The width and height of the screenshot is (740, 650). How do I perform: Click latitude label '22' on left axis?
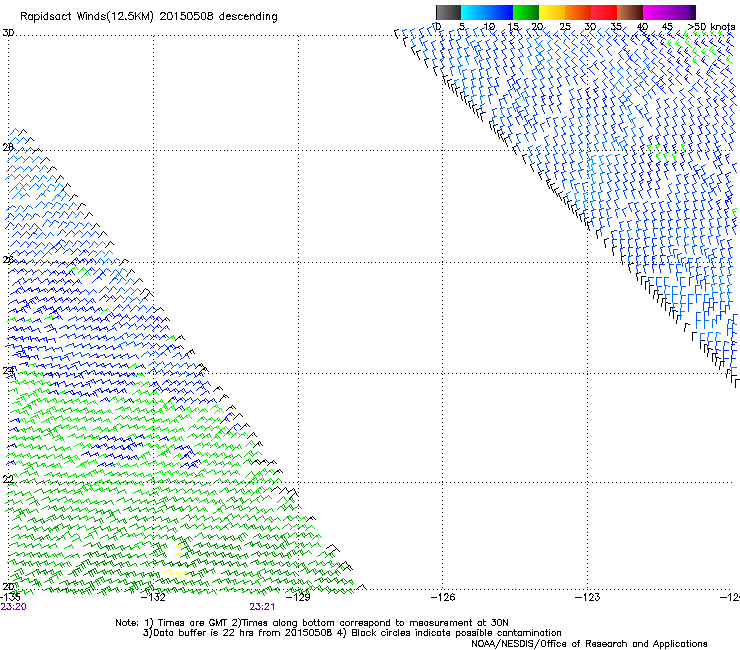[x=8, y=479]
